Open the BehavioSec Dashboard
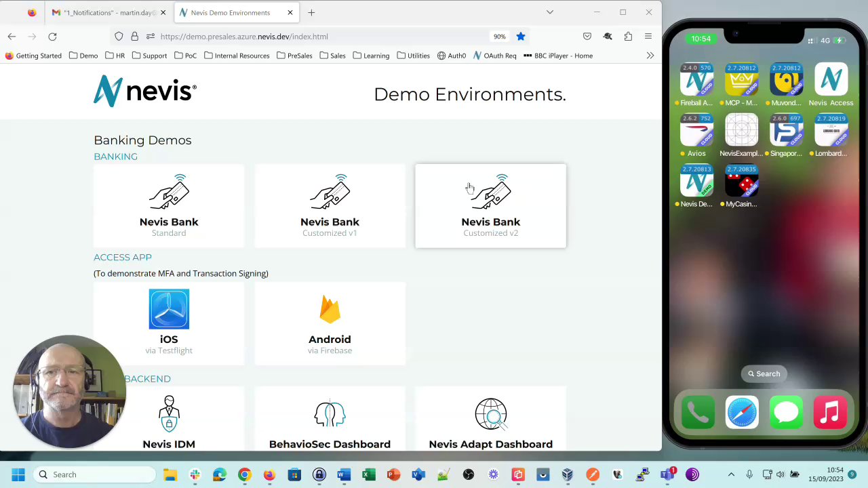 click(x=330, y=420)
